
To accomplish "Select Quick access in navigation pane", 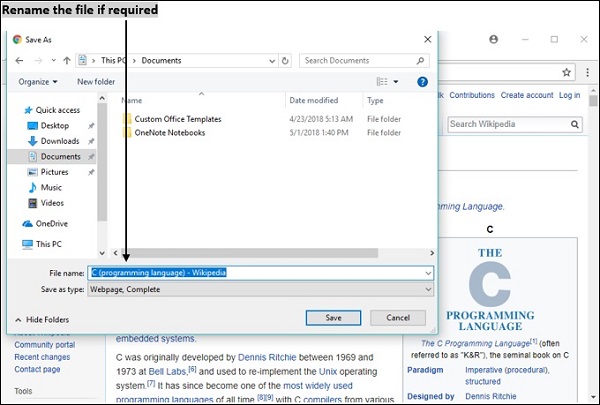I will coord(52,110).
